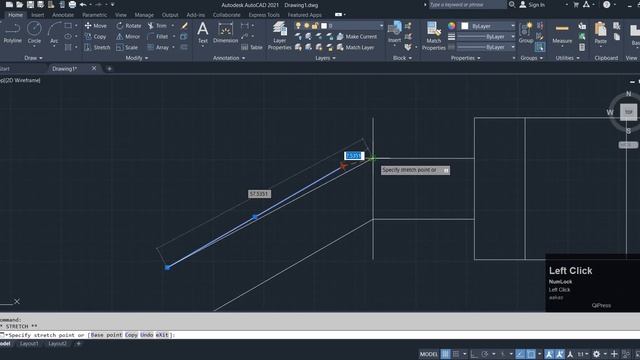Switch to the Insert ribbon tab
This screenshot has width=640, height=360.
[x=38, y=15]
